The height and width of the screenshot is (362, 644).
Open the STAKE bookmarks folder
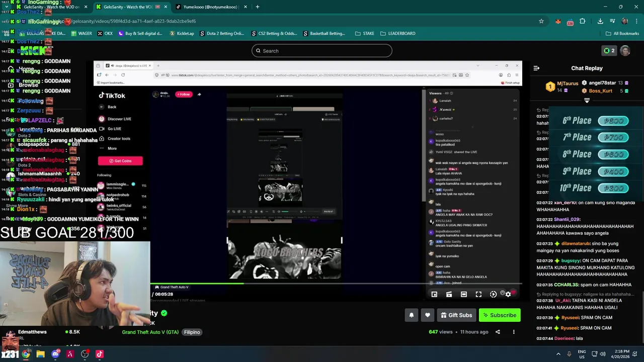(x=365, y=34)
